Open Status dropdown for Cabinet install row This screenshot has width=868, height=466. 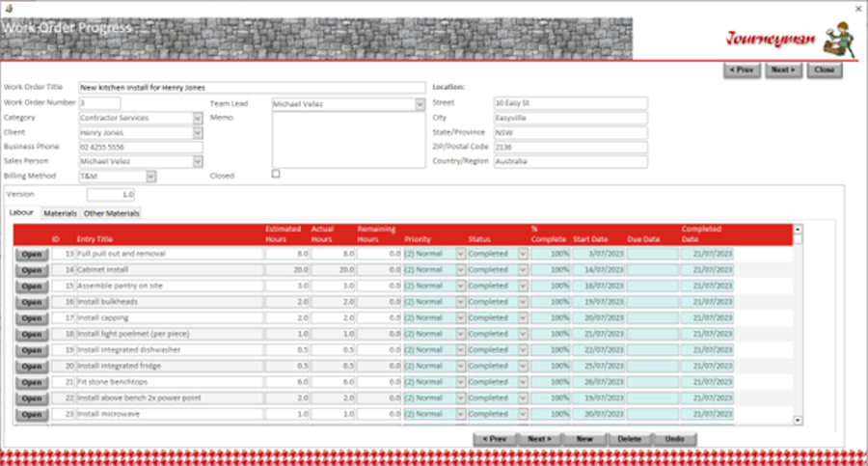[x=523, y=270]
